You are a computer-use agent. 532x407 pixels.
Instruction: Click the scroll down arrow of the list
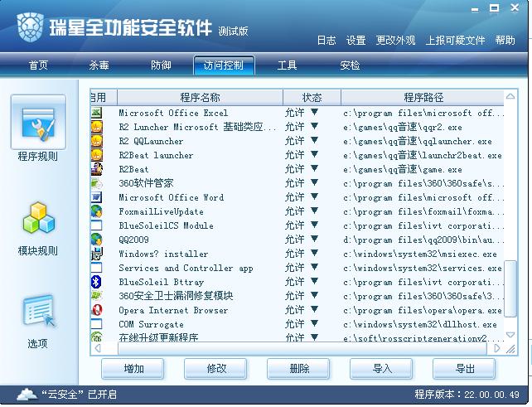[510, 335]
